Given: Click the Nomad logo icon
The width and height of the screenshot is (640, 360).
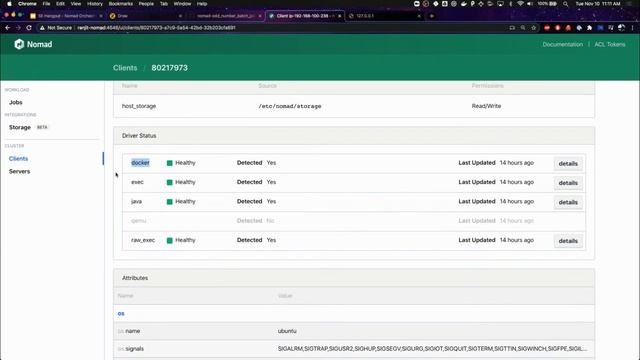Looking at the screenshot, I should point(19,44).
